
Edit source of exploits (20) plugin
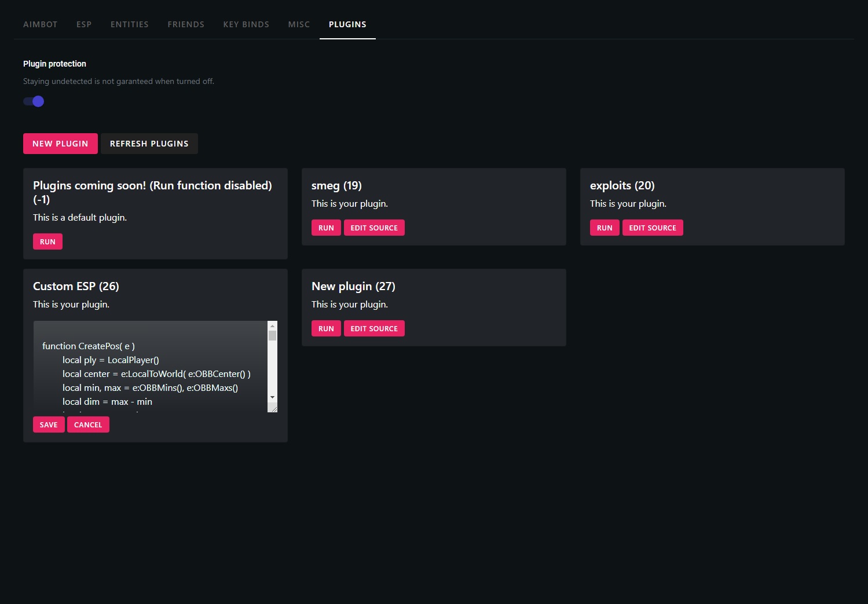(x=653, y=228)
